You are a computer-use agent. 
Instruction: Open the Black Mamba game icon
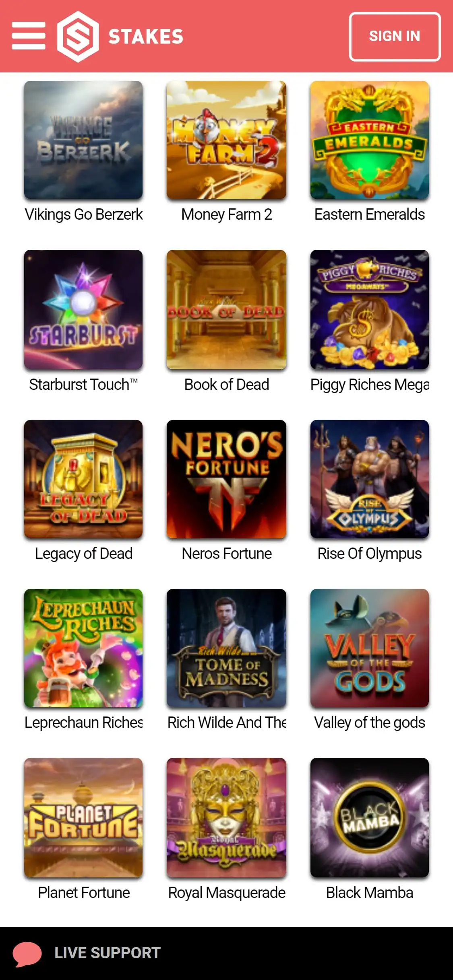[370, 817]
